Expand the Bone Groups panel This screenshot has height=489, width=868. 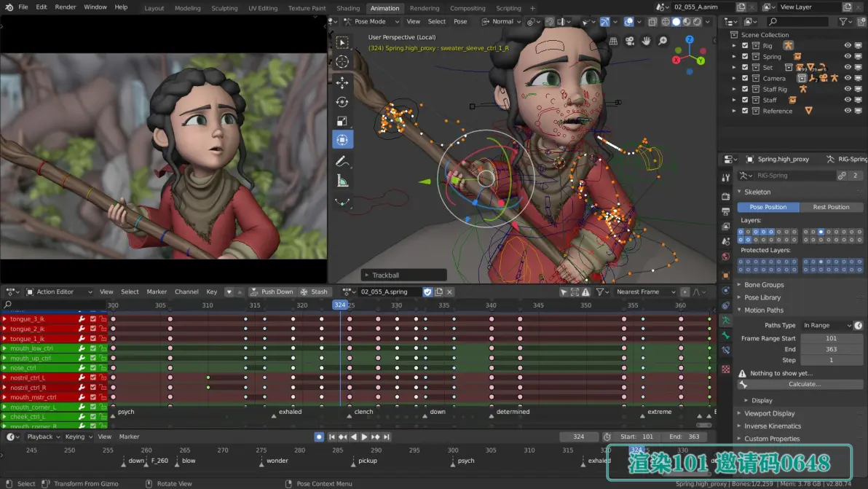tap(763, 285)
